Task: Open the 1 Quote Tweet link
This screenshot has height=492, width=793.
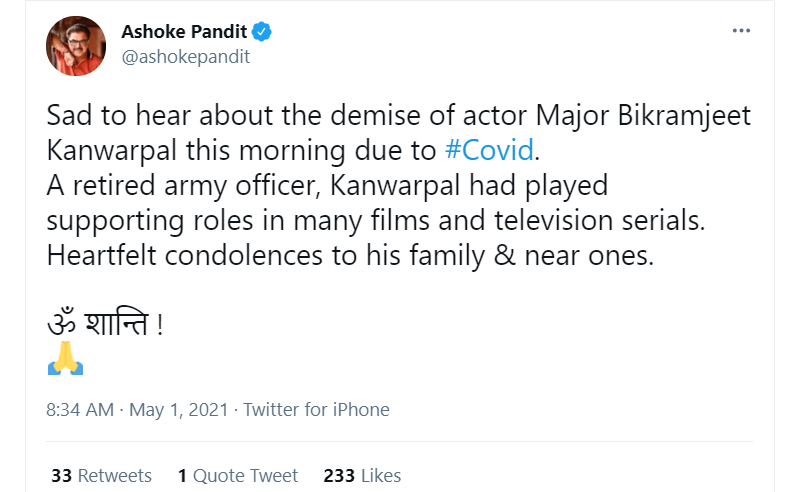Action: [x=238, y=475]
